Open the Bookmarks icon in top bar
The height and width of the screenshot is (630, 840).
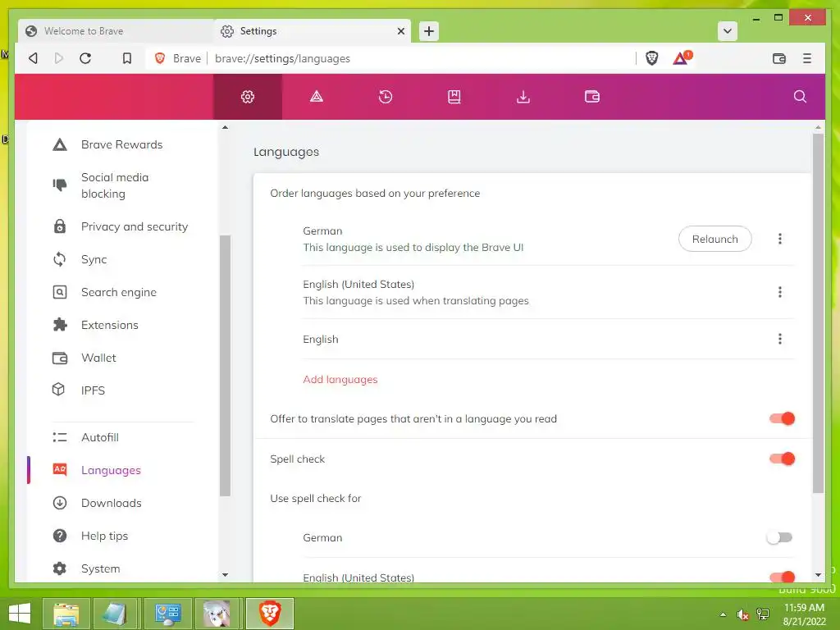click(454, 97)
